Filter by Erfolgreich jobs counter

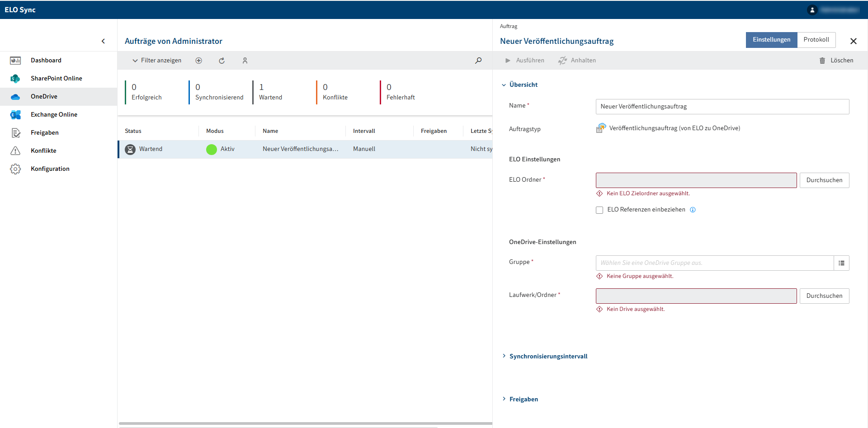click(146, 92)
